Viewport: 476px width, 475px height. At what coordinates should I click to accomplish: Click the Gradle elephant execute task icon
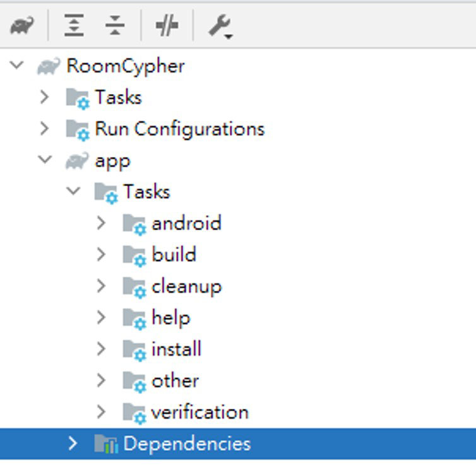[21, 26]
